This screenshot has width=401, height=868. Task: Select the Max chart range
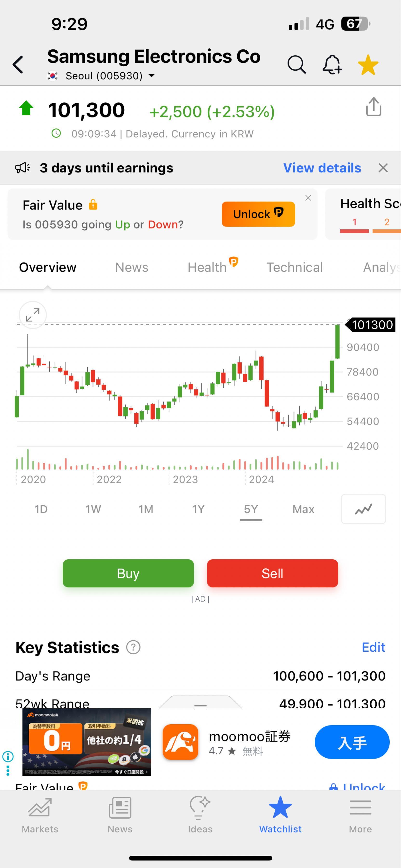(x=303, y=509)
